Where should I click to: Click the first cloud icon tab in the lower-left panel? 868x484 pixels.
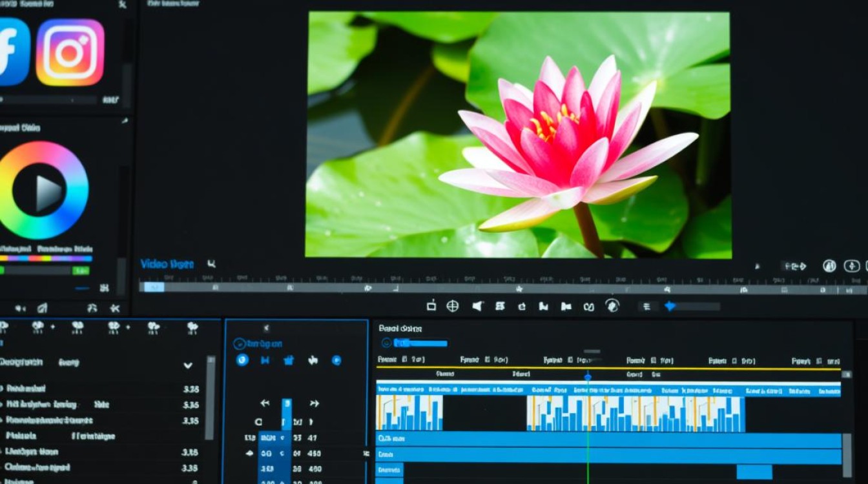click(x=37, y=327)
